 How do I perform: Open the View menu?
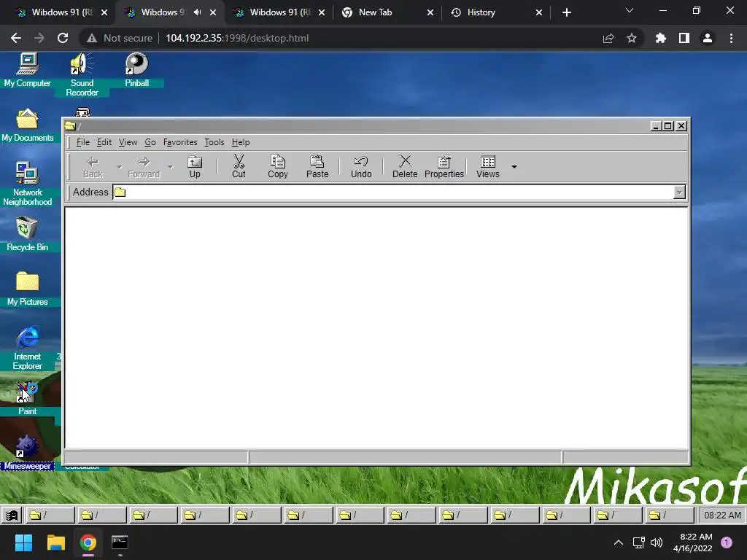pos(128,142)
